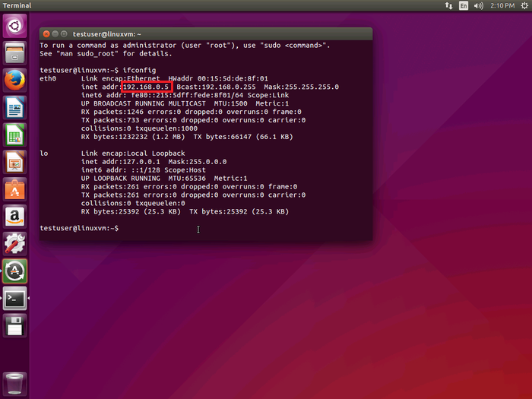Click the "sudo <command>" hint text
Screen dimensions: 532x399
293,46
